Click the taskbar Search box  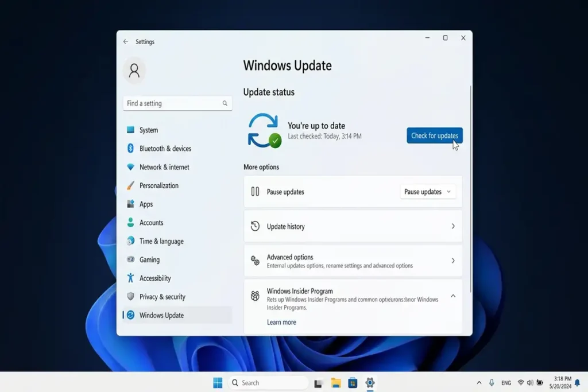click(268, 383)
